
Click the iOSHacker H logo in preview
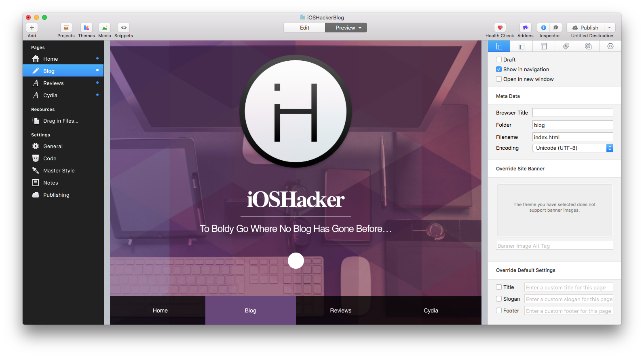[x=296, y=111]
